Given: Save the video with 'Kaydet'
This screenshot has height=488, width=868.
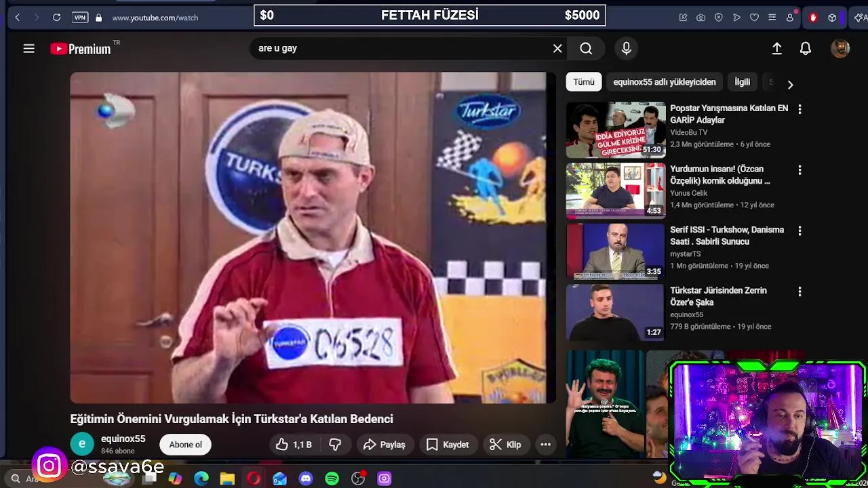Looking at the screenshot, I should pyautogui.click(x=448, y=445).
